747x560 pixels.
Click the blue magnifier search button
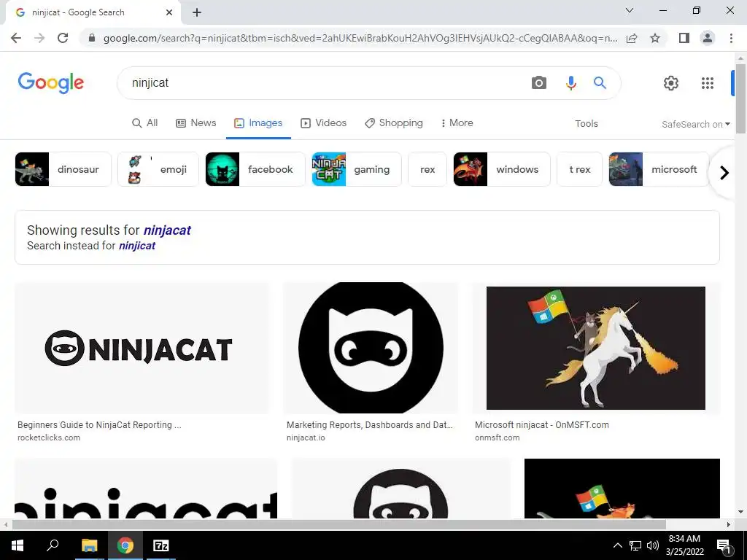pyautogui.click(x=600, y=83)
